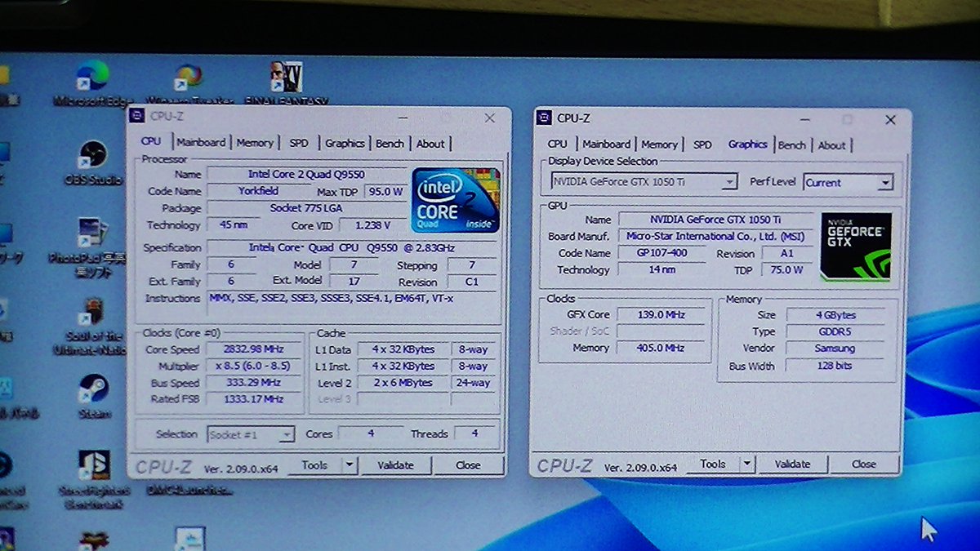Click the GDDR5 memory type value

point(835,332)
